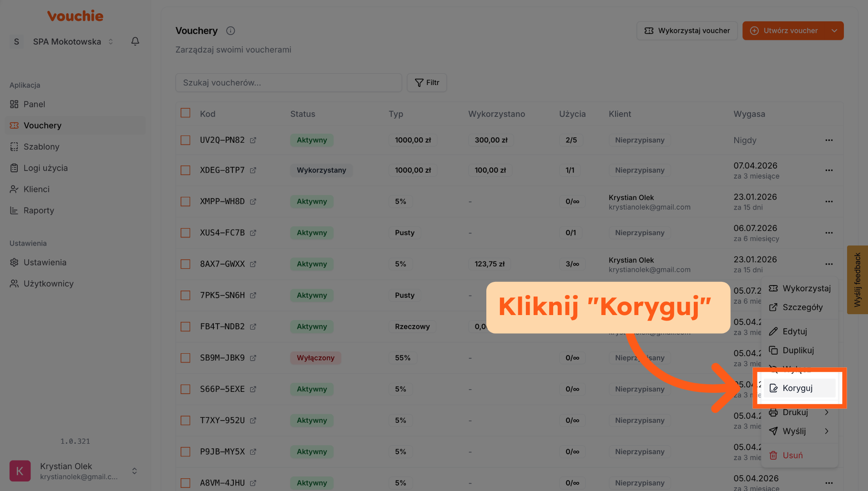Image resolution: width=868 pixels, height=491 pixels.
Task: Select Duplikuj in the context menu
Action: point(798,351)
